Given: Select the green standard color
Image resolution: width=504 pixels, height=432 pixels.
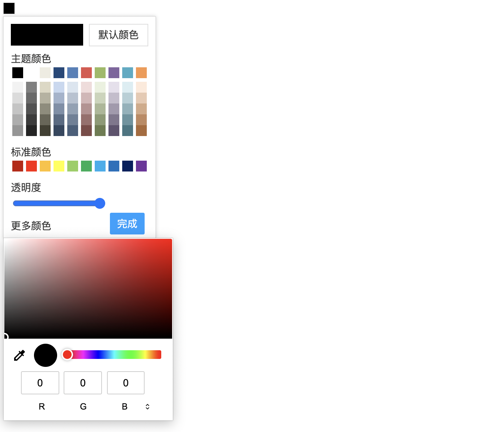Looking at the screenshot, I should [86, 166].
